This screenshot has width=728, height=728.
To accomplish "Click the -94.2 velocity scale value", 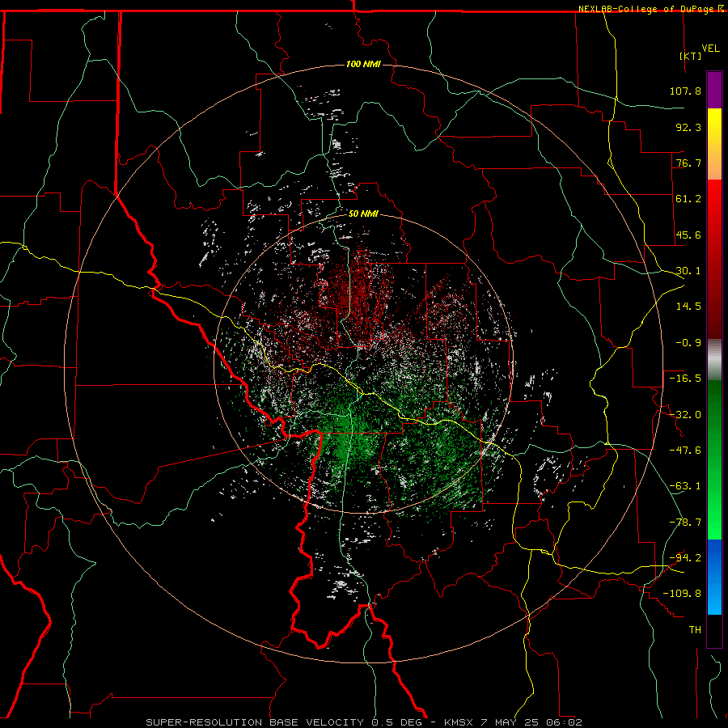I will pyautogui.click(x=685, y=557).
